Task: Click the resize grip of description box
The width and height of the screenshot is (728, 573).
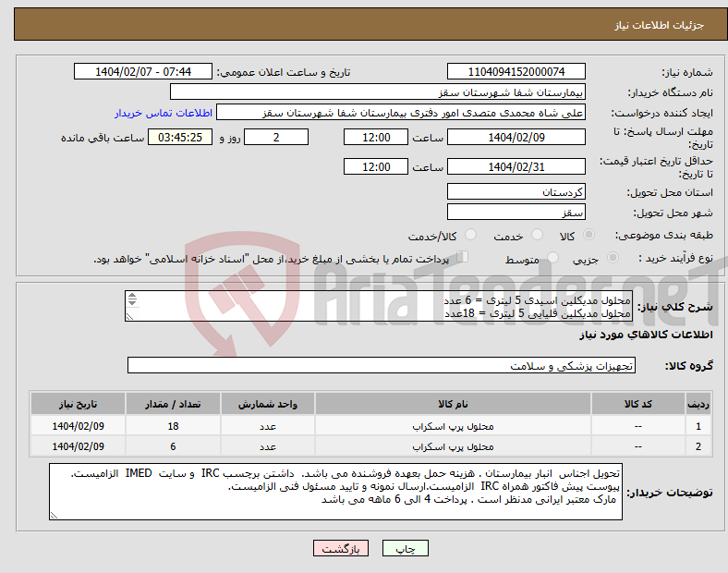Action: (129, 316)
